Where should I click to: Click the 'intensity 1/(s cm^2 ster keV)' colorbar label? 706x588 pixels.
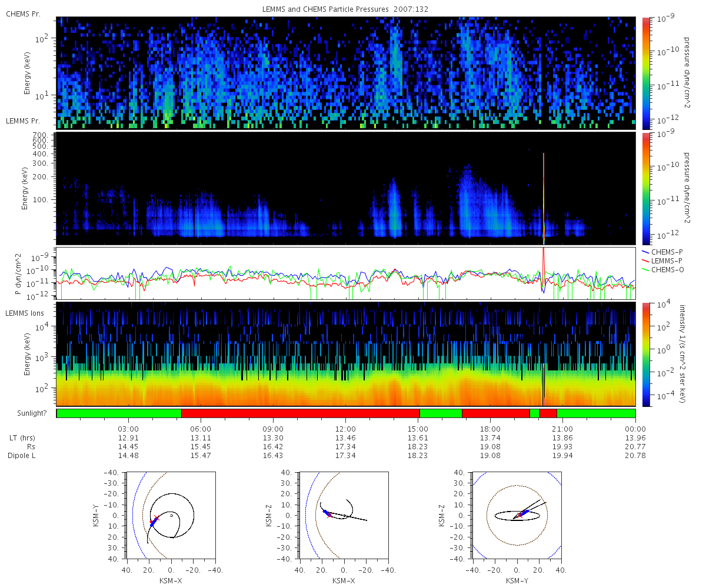coord(684,354)
